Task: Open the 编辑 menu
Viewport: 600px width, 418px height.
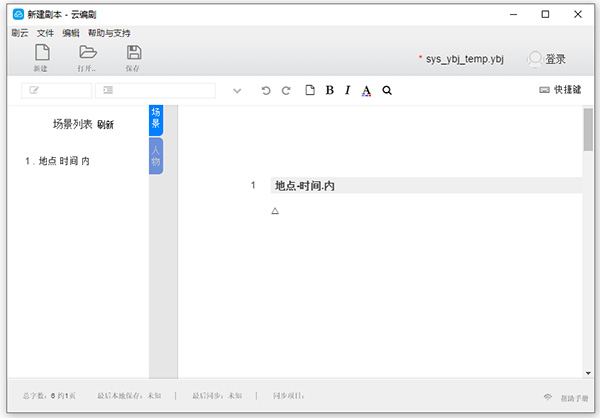Action: click(x=71, y=33)
